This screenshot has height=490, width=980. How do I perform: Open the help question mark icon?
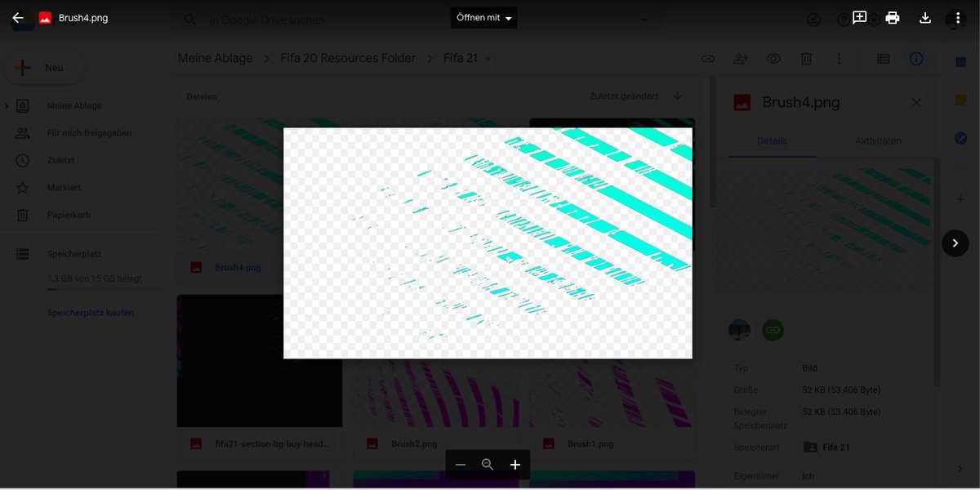[x=842, y=20]
